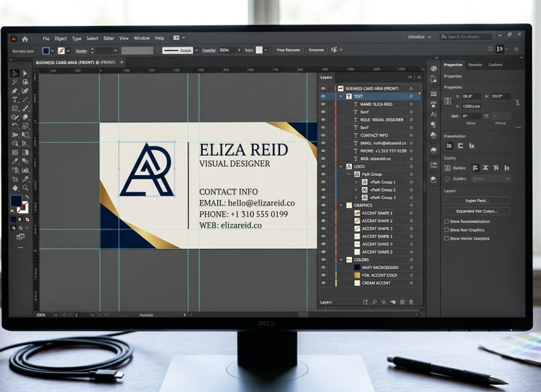This screenshot has height=392, width=541.
Task: Check Show Vector Samples
Action: (x=447, y=238)
